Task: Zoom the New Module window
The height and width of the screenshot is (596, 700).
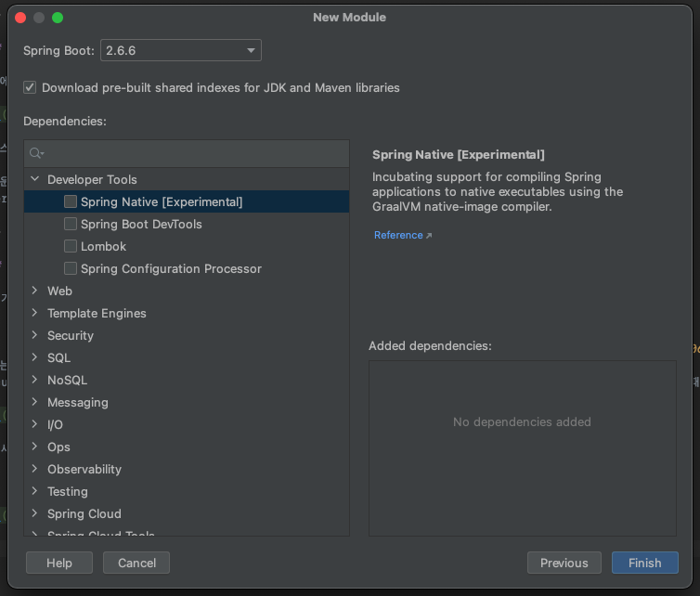Action: pyautogui.click(x=58, y=18)
